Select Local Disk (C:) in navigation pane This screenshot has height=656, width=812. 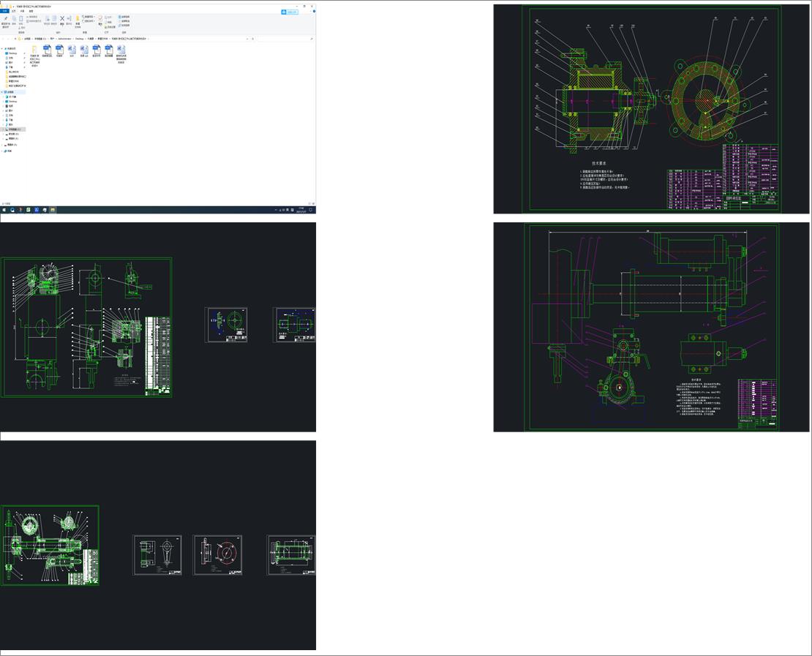coord(15,129)
